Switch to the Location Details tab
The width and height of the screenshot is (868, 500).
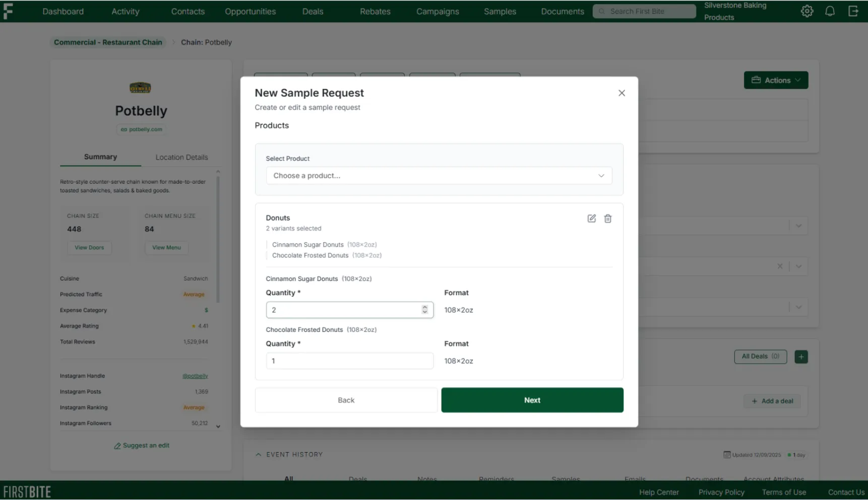click(181, 157)
